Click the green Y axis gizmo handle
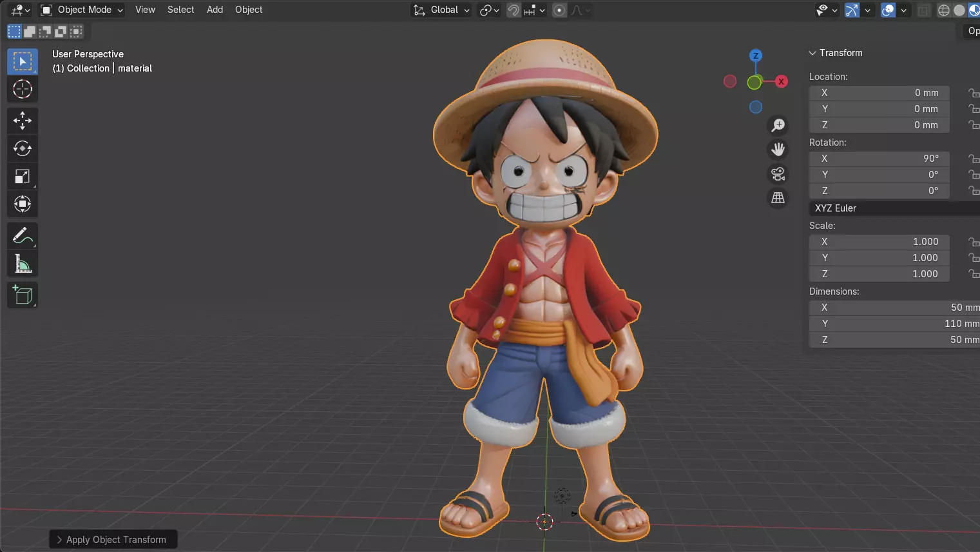This screenshot has width=980, height=552. pyautogui.click(x=754, y=82)
